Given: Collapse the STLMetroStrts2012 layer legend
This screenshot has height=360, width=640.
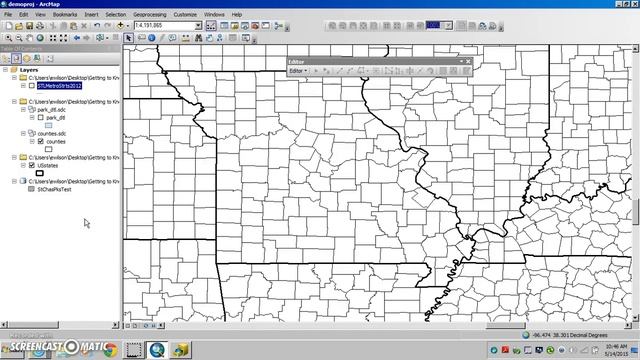Looking at the screenshot, I should (23, 86).
